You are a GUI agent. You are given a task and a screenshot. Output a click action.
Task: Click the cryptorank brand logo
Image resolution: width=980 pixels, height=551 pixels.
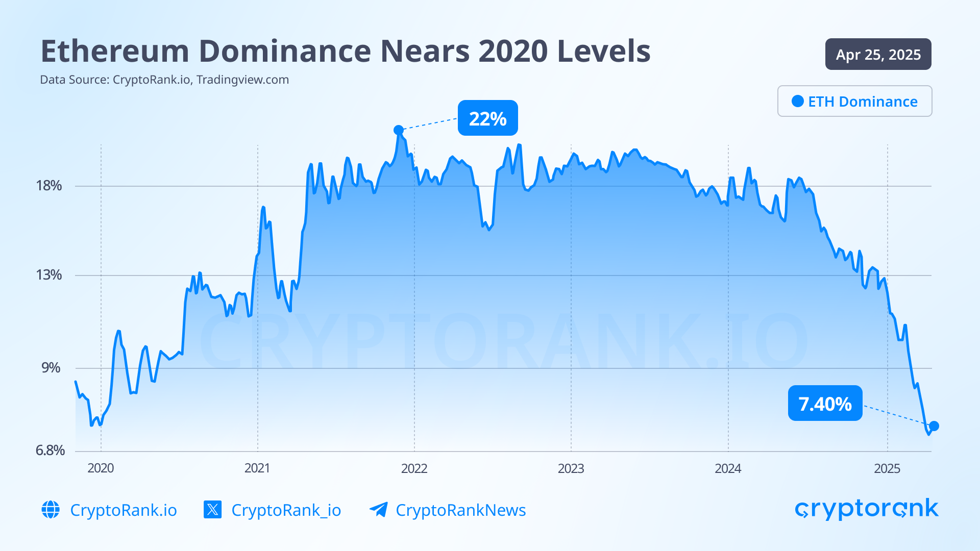[867, 509]
